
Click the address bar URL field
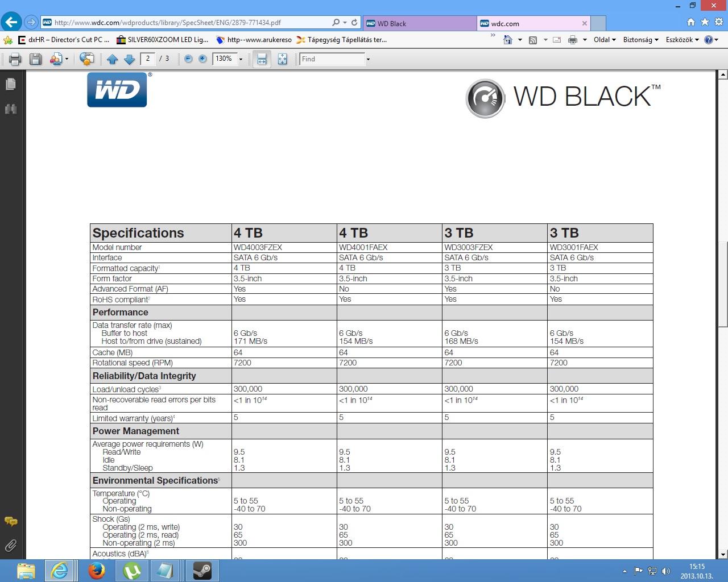186,23
